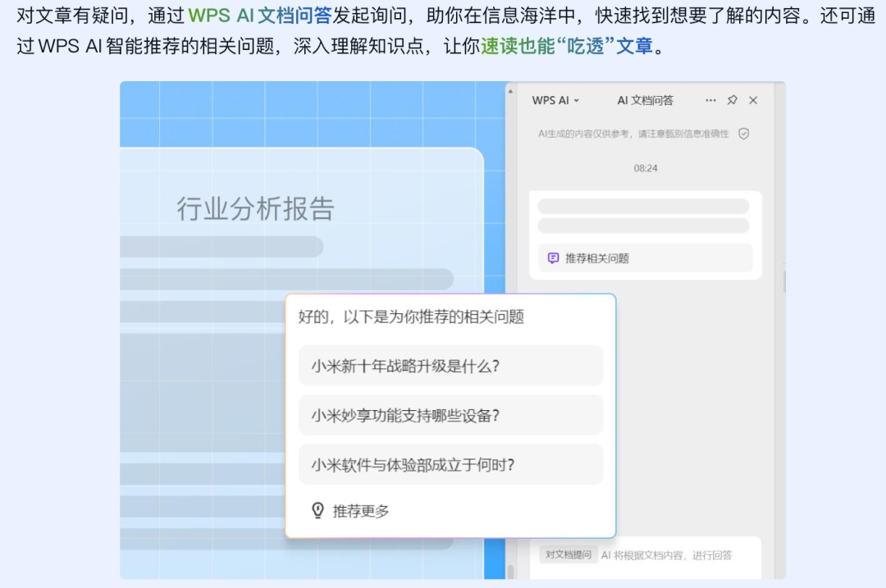This screenshot has height=588, width=886.
Task: Choose question 小米妙享功能支持哪些设备？
Action: pos(450,415)
